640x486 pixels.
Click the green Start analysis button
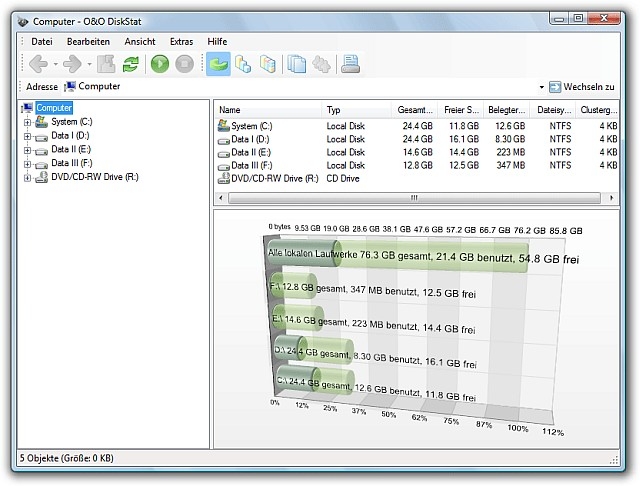[160, 64]
